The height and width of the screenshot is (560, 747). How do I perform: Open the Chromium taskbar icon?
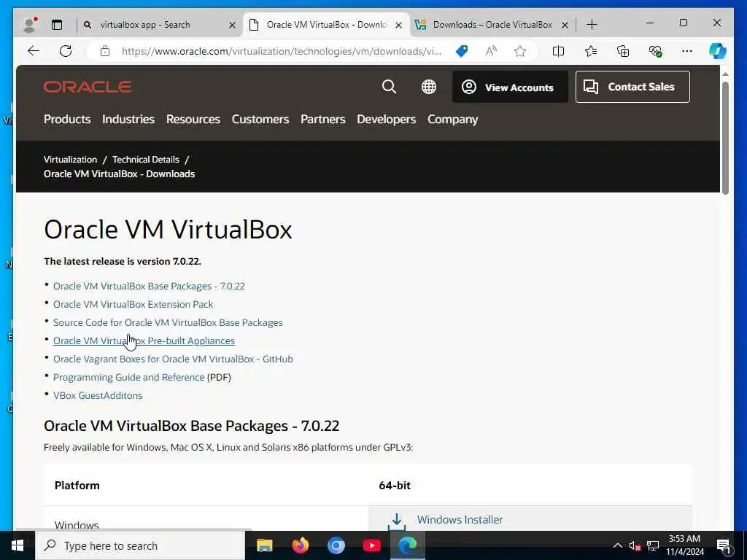(x=336, y=545)
